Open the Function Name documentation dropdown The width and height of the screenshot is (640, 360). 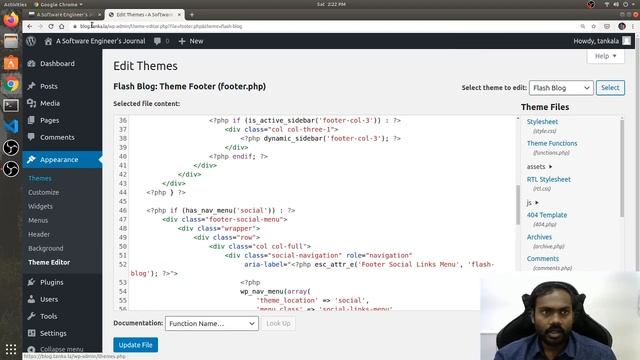pyautogui.click(x=211, y=323)
